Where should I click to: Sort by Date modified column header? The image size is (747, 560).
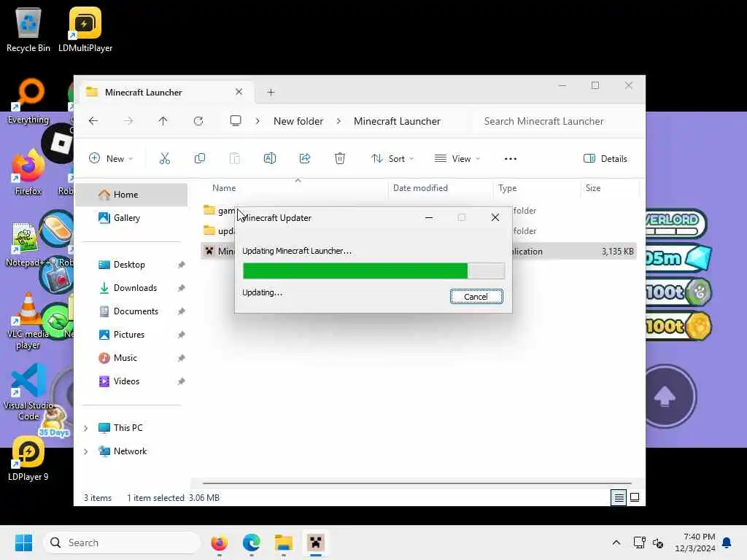(x=441, y=188)
